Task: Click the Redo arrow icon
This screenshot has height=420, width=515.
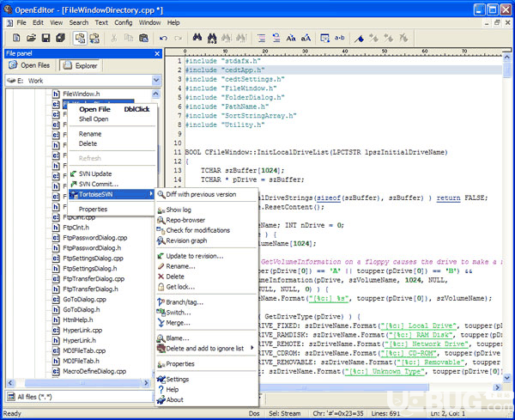Action: 178,38
